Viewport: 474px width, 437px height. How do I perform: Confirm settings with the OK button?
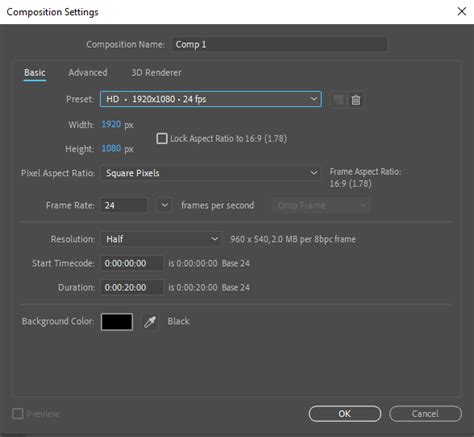click(345, 414)
